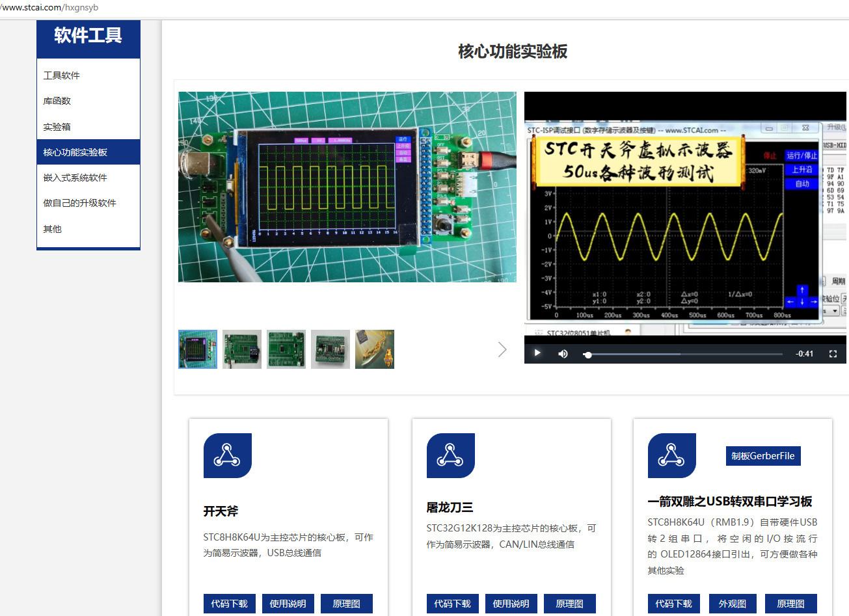Click the 一箭双雕 card network icon
This screenshot has height=616, width=849.
[671, 455]
